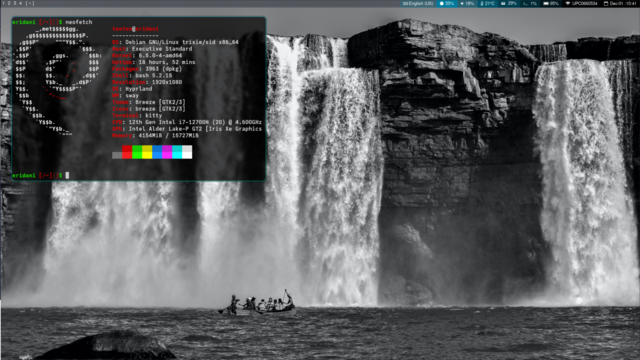The width and height of the screenshot is (640, 360).
Task: Click the red color block in neofetch palette
Action: [x=127, y=152]
